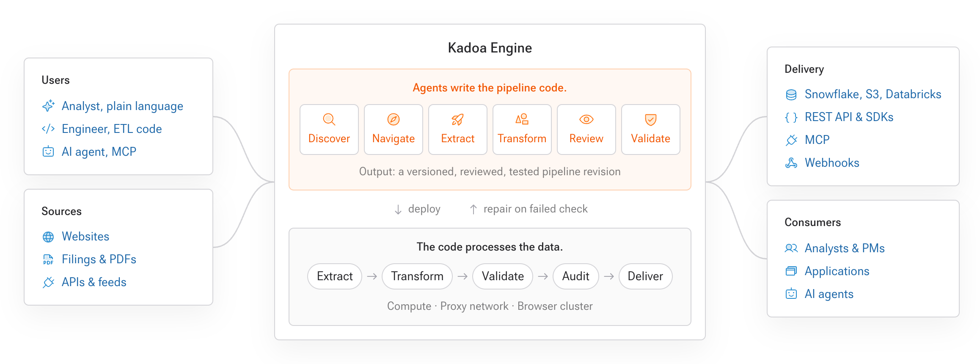Click the curly braces icon beside REST API & SDKs

(791, 117)
